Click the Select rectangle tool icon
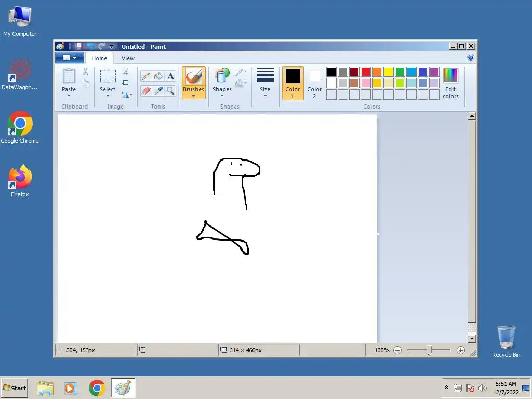Screen dimensions: 532x399 [108, 76]
